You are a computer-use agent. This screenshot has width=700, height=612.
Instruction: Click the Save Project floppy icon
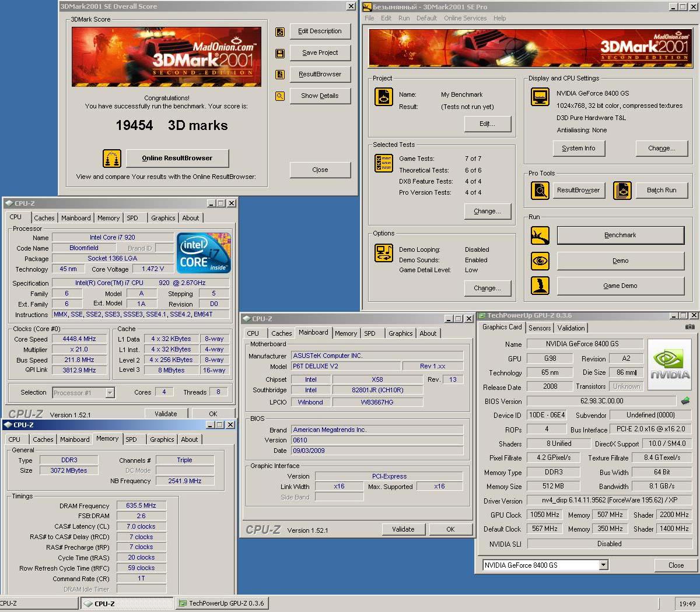(x=280, y=53)
